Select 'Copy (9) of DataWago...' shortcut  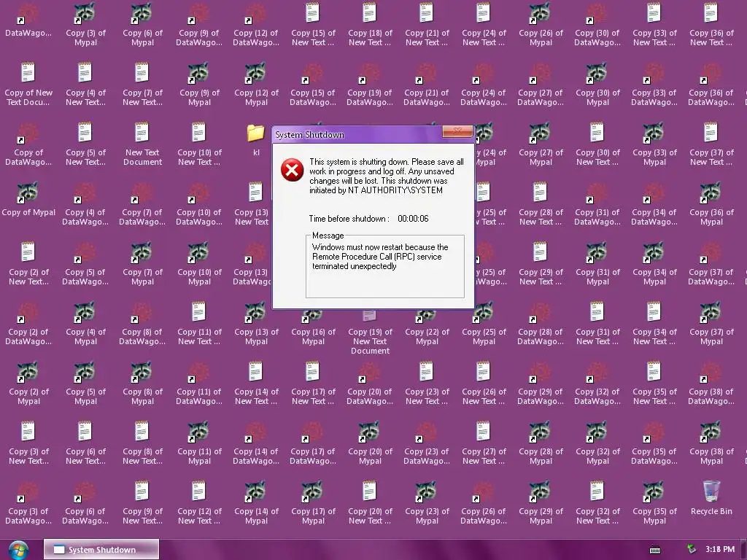(199, 24)
